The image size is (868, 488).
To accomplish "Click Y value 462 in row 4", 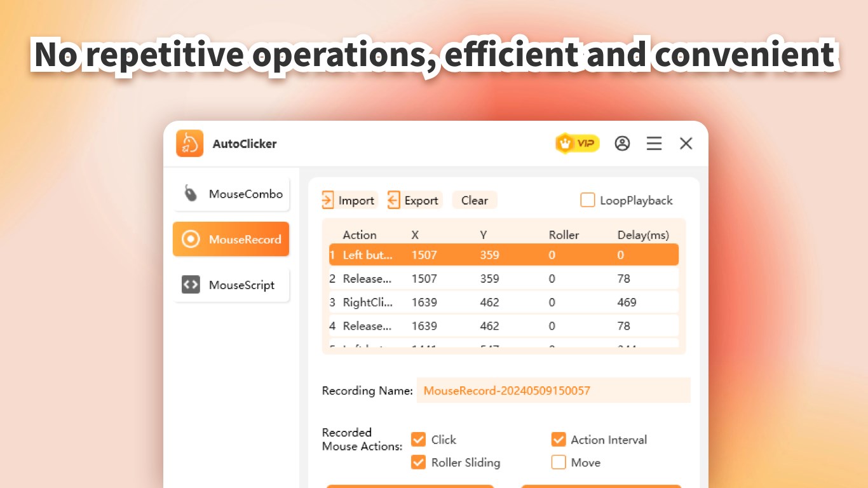I will [x=489, y=326].
